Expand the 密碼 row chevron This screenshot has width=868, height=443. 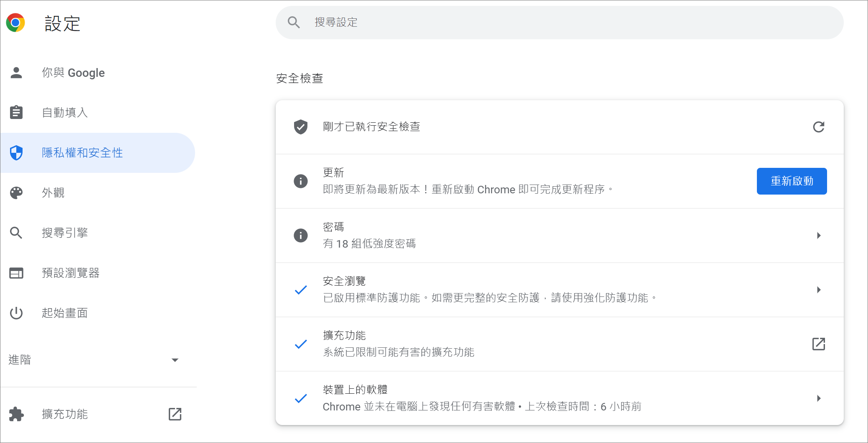pyautogui.click(x=818, y=235)
